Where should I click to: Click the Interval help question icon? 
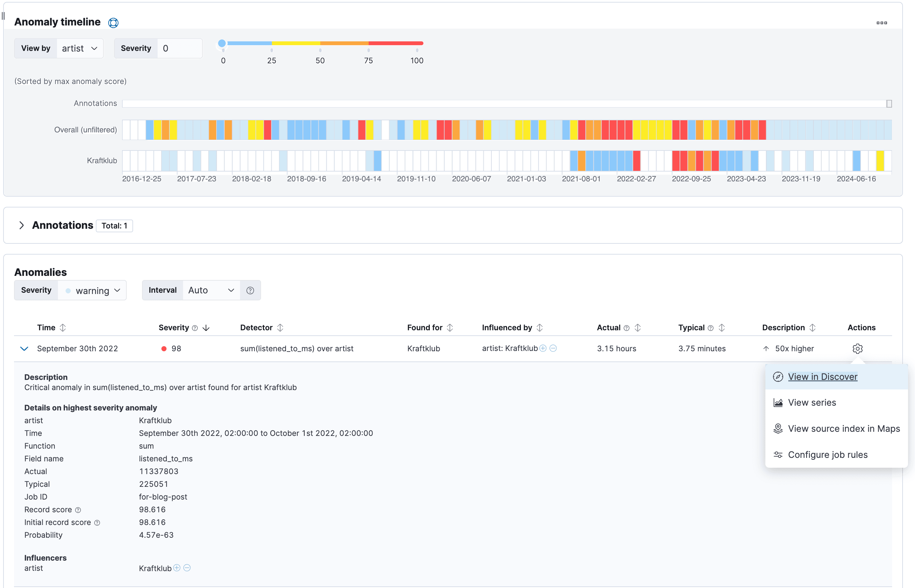pos(250,290)
